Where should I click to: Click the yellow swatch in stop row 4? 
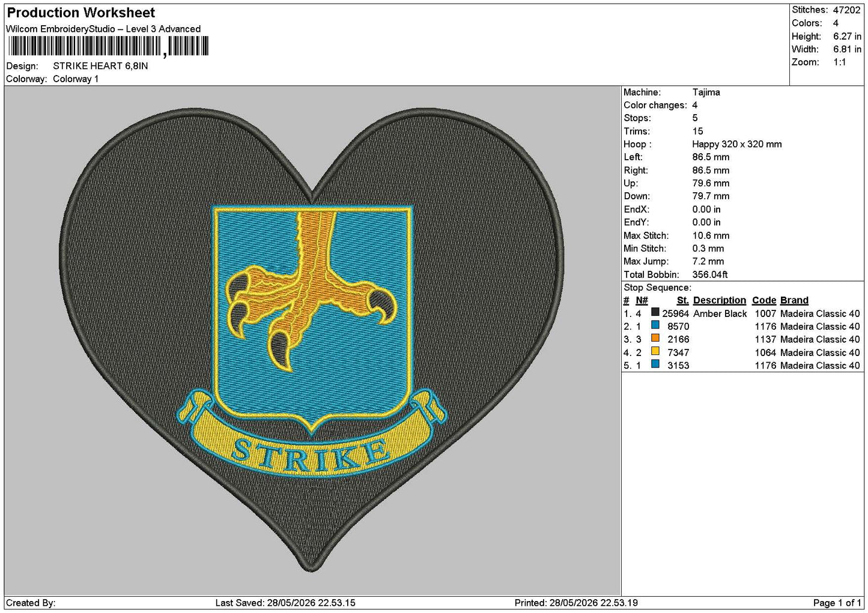click(655, 351)
